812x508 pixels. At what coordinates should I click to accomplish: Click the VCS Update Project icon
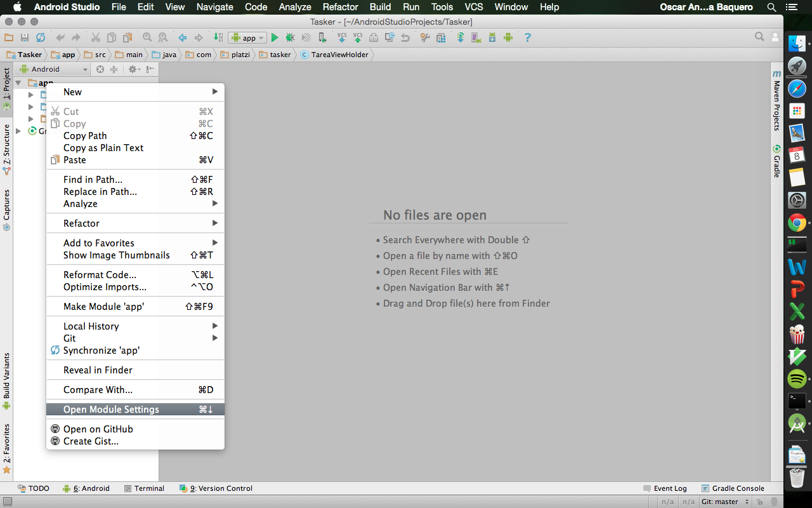[341, 37]
